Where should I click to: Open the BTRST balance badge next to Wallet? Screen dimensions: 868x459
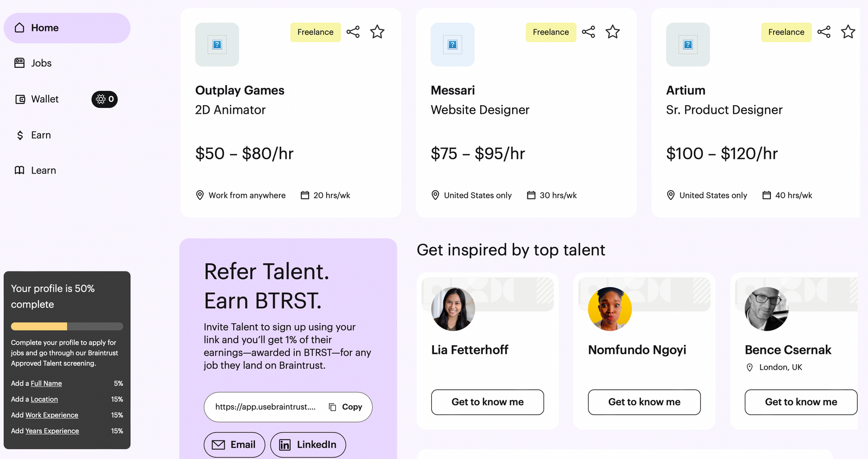coord(104,99)
